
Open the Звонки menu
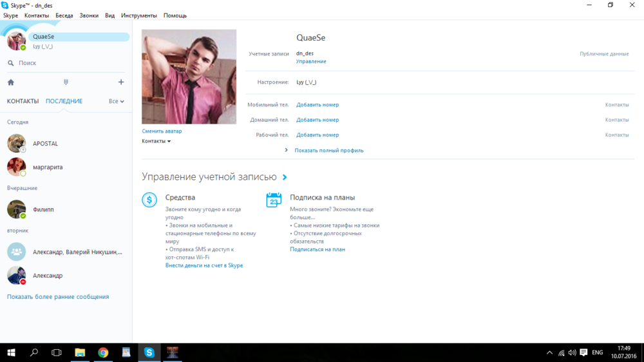point(89,15)
